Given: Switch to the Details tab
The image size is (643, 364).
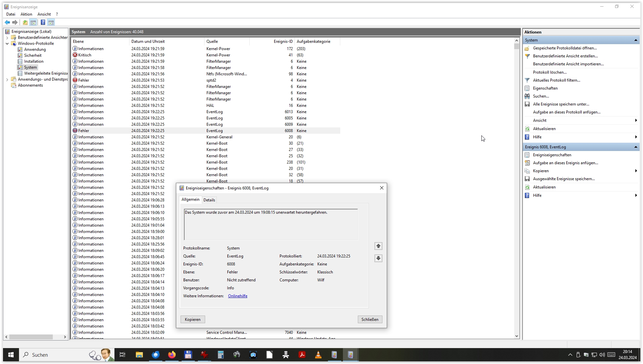Looking at the screenshot, I should [x=209, y=200].
